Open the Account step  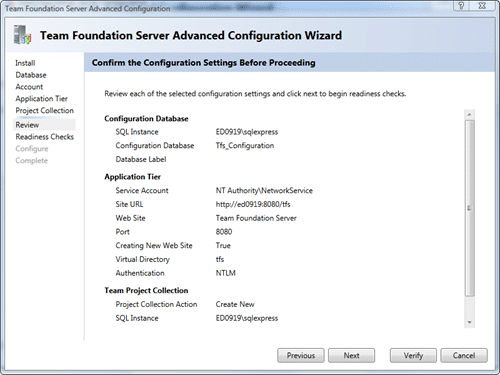click(29, 87)
